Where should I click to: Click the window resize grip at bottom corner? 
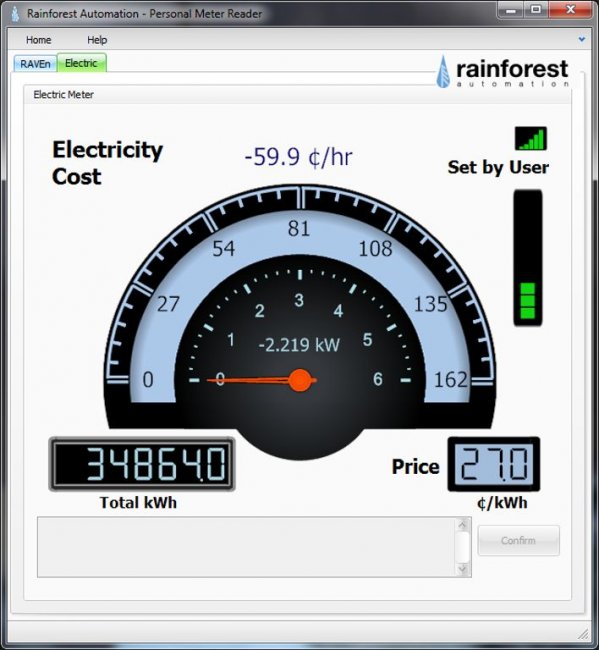pyautogui.click(x=584, y=634)
